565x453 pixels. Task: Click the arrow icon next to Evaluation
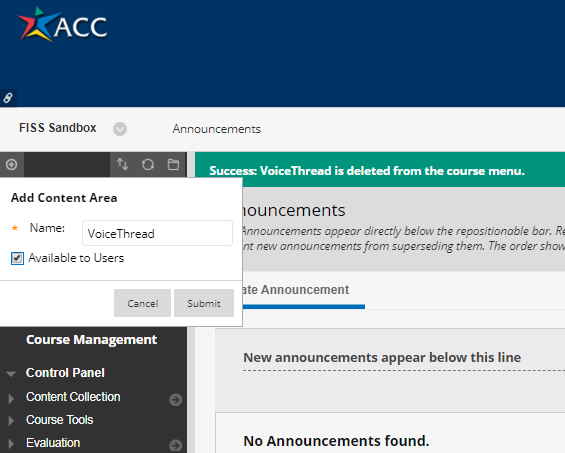pyautogui.click(x=175, y=445)
